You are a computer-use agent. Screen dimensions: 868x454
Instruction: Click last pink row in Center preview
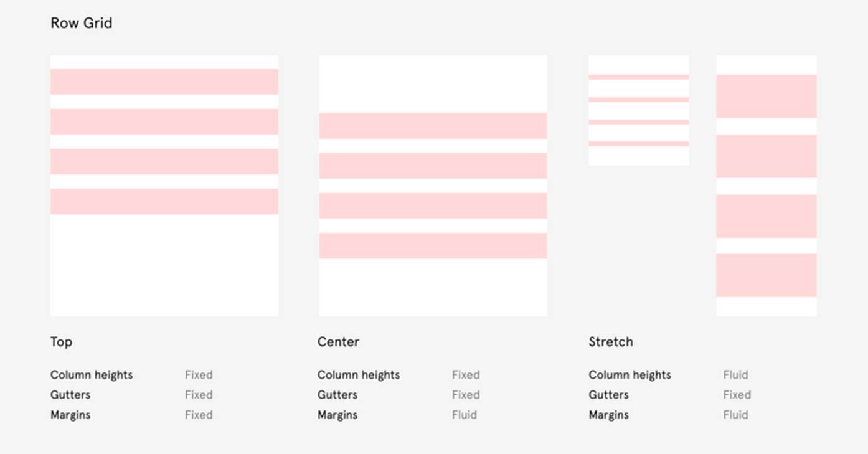click(433, 246)
